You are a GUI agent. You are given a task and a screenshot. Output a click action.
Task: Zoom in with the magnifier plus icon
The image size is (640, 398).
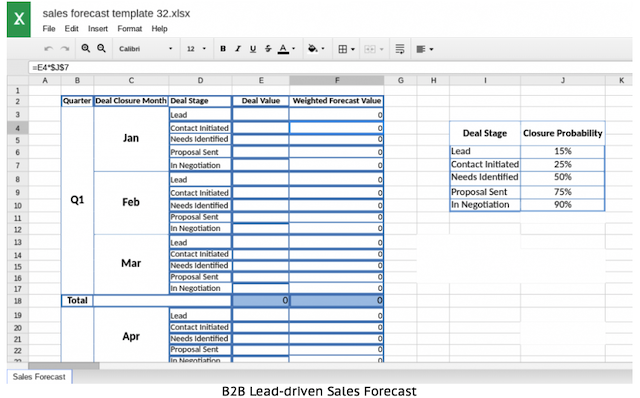coord(85,49)
